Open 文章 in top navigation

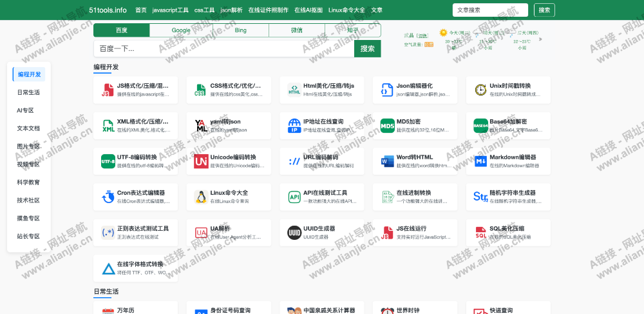(377, 10)
